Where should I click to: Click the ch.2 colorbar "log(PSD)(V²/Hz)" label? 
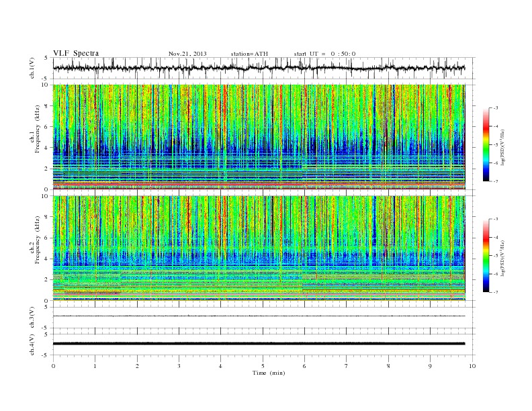click(x=502, y=258)
